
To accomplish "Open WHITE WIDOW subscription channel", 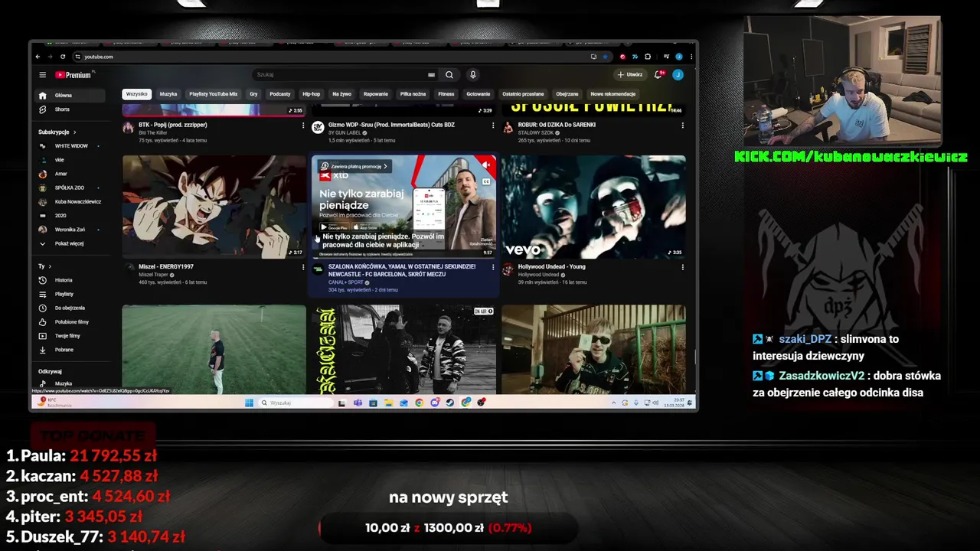I will tap(70, 145).
